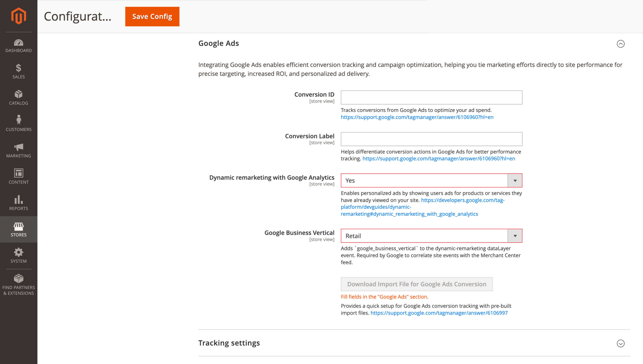Open Google Business Vertical dropdown

[x=431, y=236]
